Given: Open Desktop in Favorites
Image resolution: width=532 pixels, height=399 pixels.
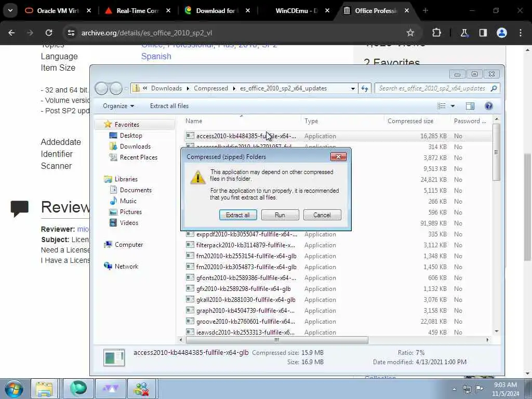Looking at the screenshot, I should tap(131, 136).
